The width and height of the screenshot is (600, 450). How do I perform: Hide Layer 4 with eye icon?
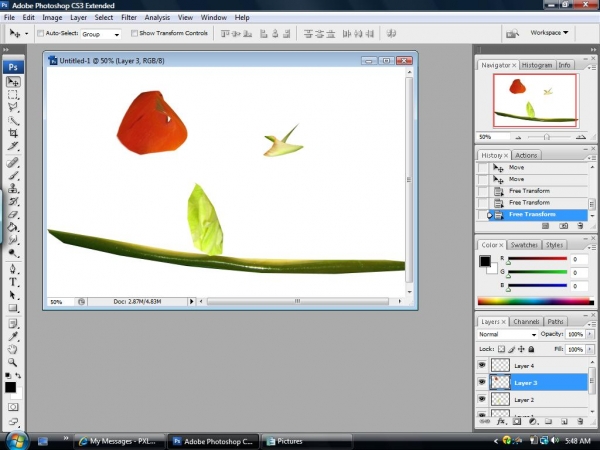click(x=482, y=365)
